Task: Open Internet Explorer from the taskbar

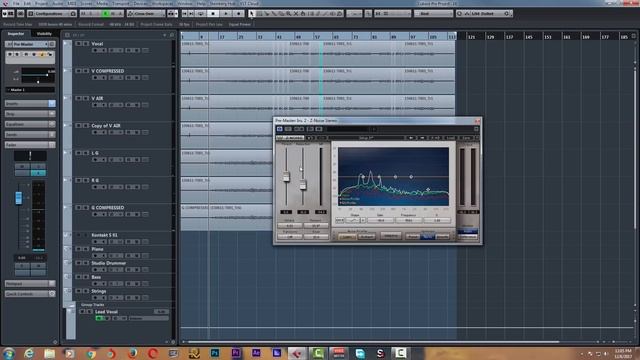Action: point(29,353)
